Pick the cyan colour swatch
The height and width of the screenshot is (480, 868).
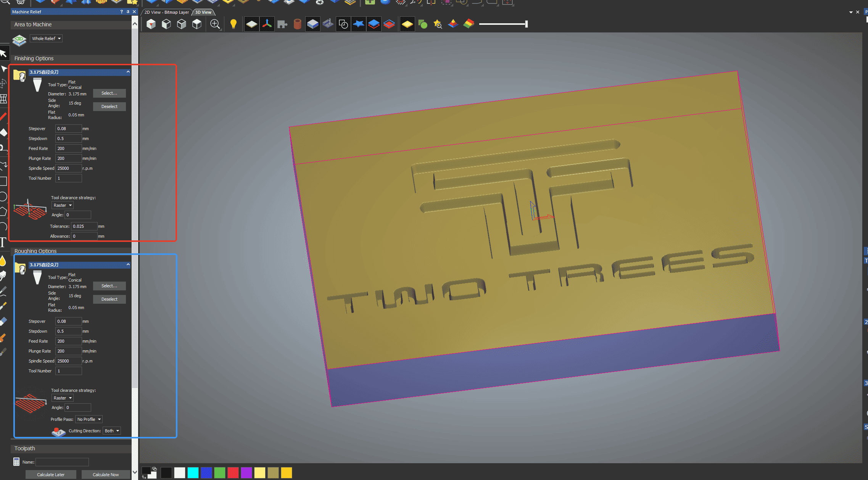[193, 473]
